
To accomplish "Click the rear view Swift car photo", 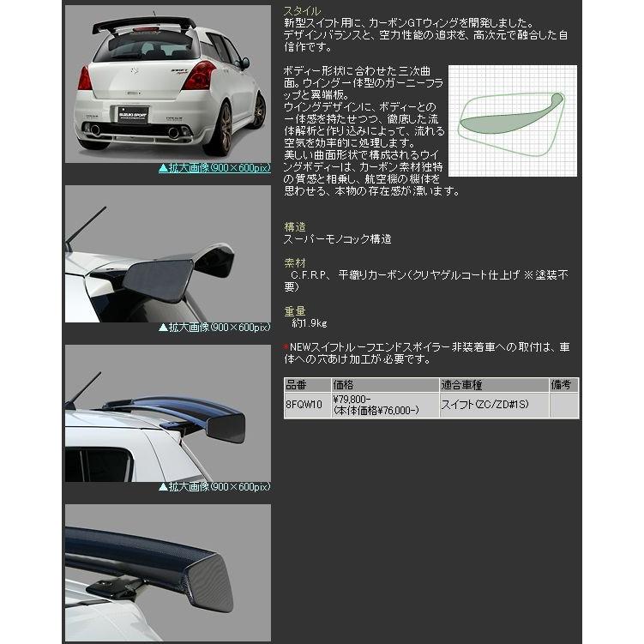I will [168, 84].
